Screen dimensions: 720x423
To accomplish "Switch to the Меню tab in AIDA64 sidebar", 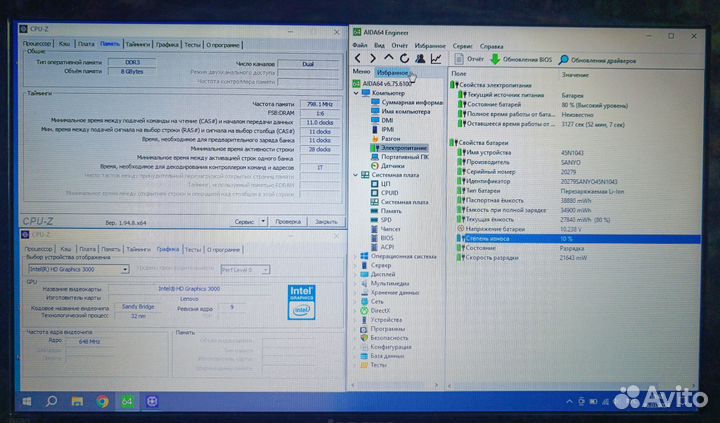I will [x=361, y=71].
